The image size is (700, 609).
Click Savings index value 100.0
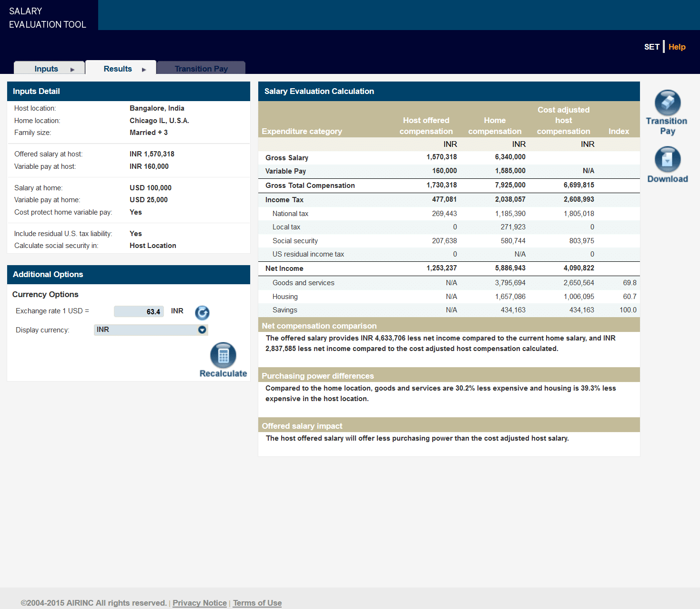coord(628,310)
